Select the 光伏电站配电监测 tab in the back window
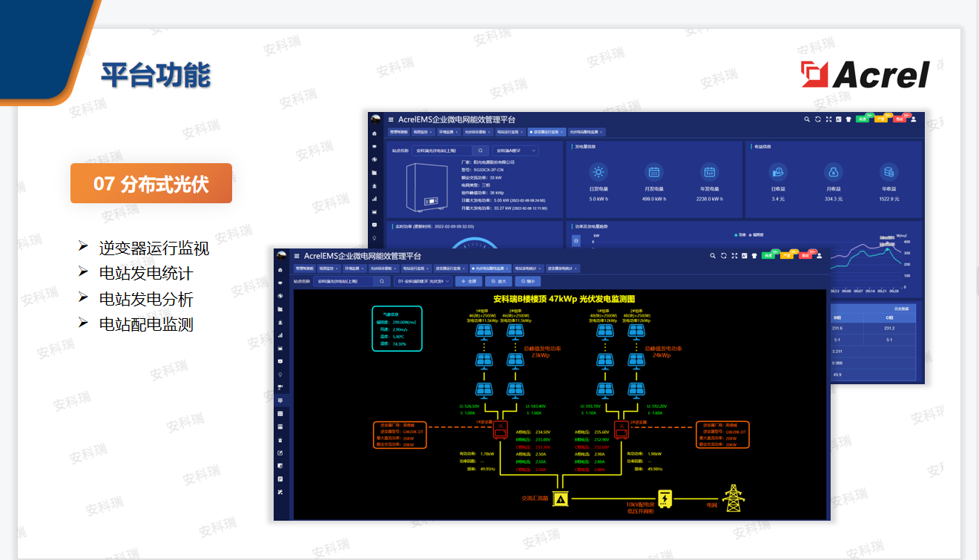The image size is (979, 560). pos(585,132)
